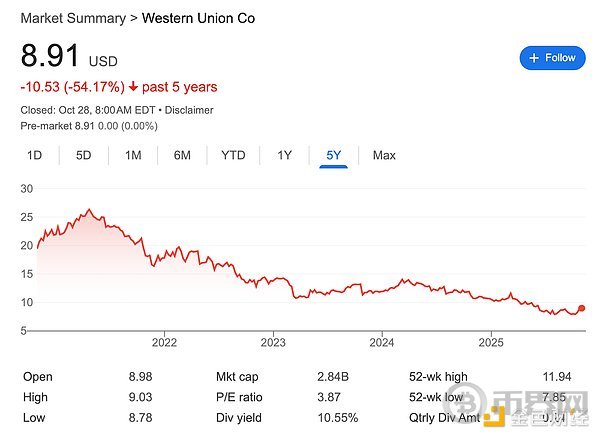Click the chart peak near 2021
600x438 pixels.
click(90, 211)
